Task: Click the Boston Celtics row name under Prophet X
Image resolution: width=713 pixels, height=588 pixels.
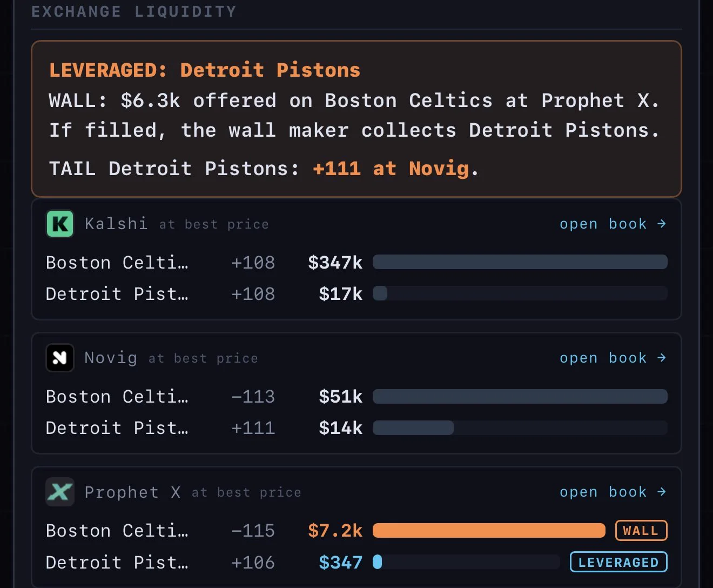Action: click(x=117, y=531)
